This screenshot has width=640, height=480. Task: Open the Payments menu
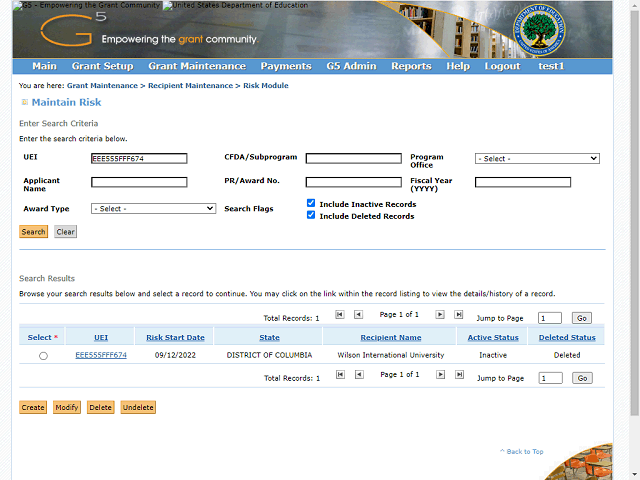click(x=286, y=66)
